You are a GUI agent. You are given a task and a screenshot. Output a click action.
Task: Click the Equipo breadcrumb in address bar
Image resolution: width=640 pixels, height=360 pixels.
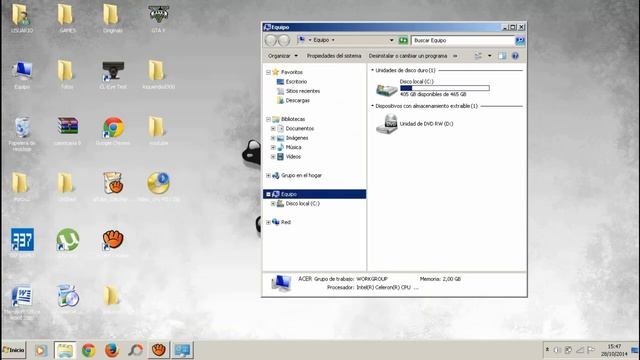321,40
